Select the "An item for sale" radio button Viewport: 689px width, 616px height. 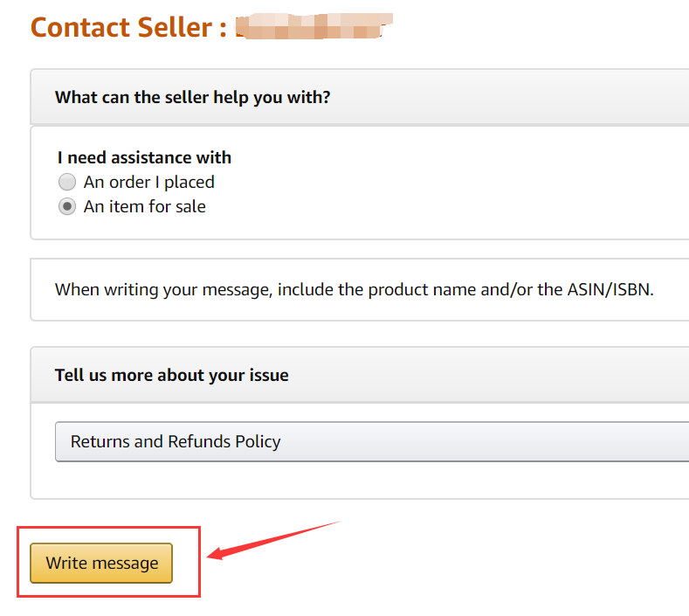(67, 207)
